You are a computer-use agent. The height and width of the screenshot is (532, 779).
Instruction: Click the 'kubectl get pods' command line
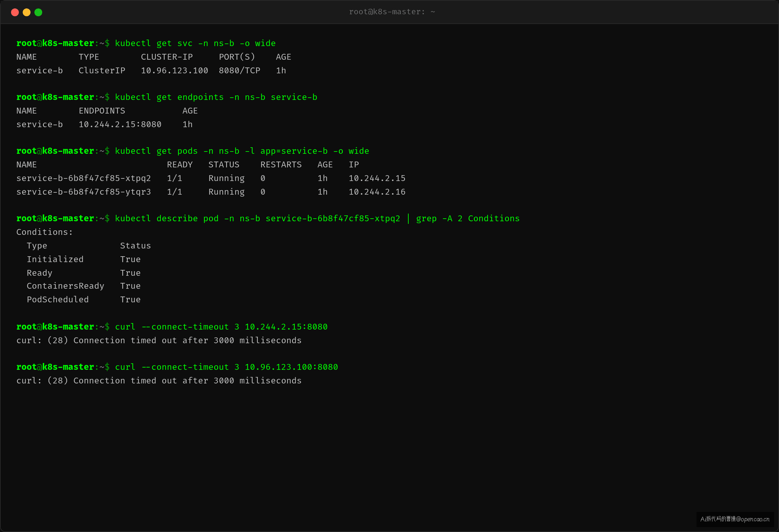242,151
